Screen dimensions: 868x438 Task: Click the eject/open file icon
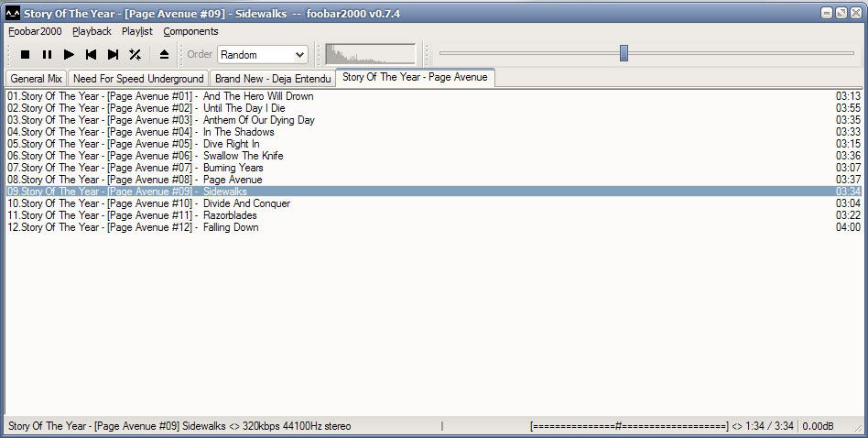point(164,54)
